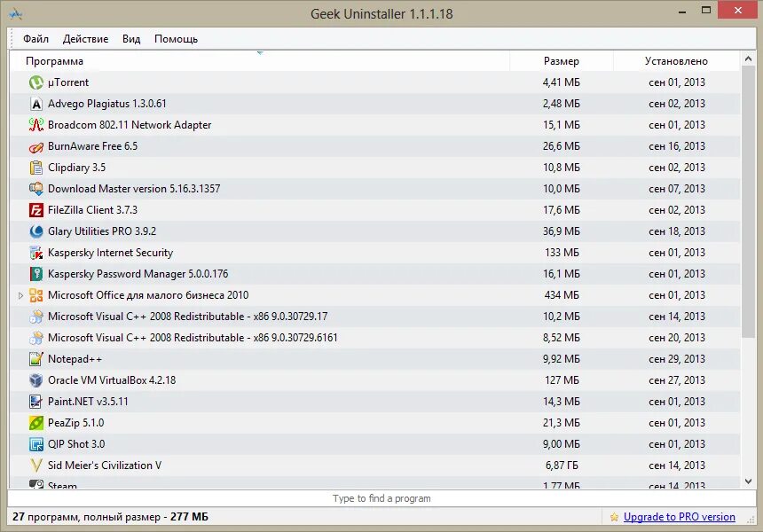Click the сен 18, 2013 install date
763x532 pixels.
coord(677,231)
